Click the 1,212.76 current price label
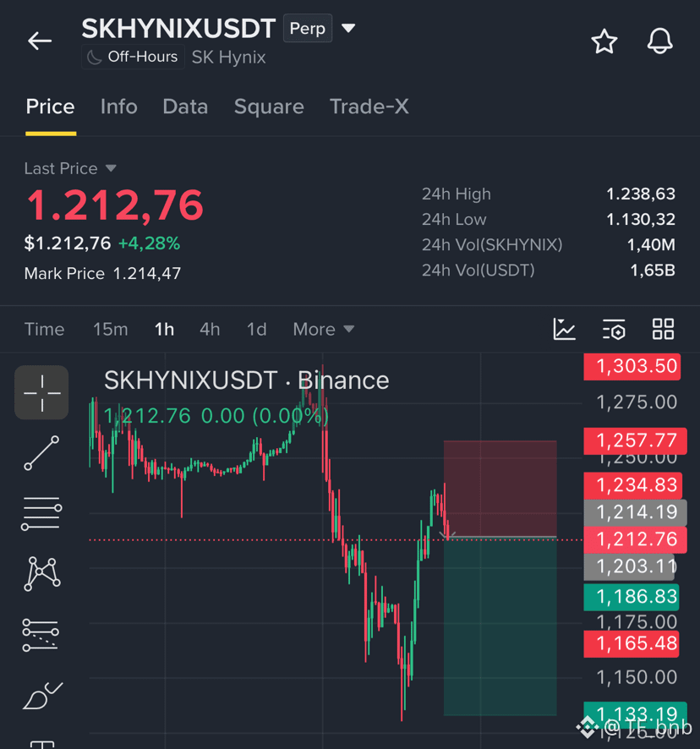This screenshot has width=700, height=749. click(636, 540)
